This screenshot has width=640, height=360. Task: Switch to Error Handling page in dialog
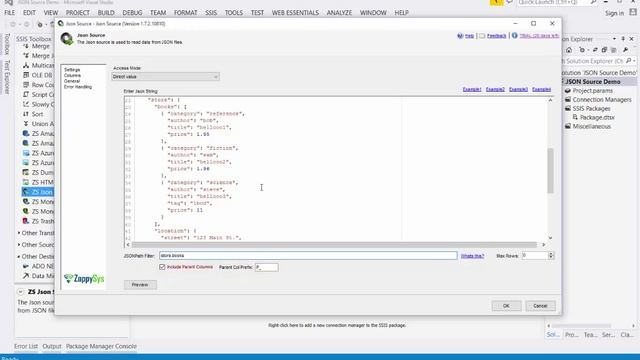click(x=78, y=87)
